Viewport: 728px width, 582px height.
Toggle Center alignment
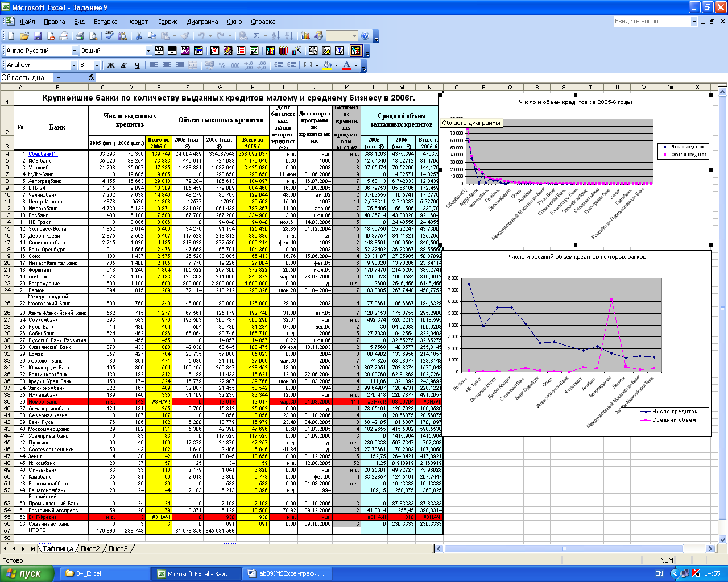click(x=167, y=65)
